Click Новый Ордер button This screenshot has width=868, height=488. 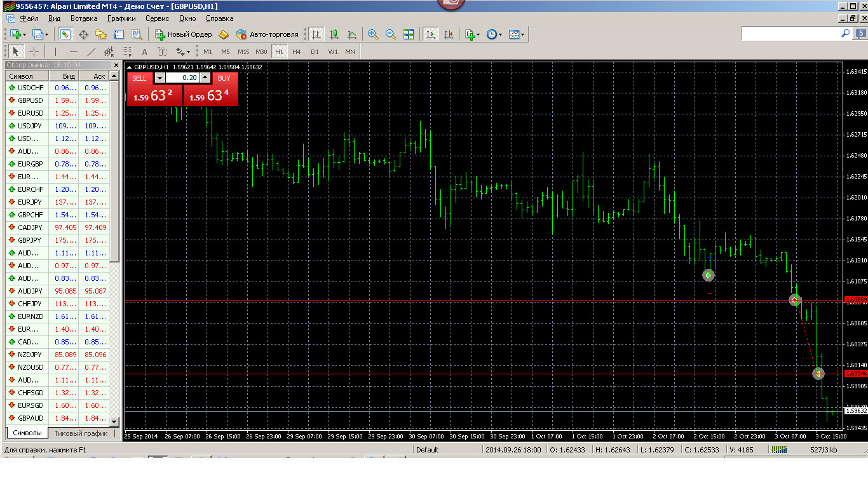(x=184, y=34)
